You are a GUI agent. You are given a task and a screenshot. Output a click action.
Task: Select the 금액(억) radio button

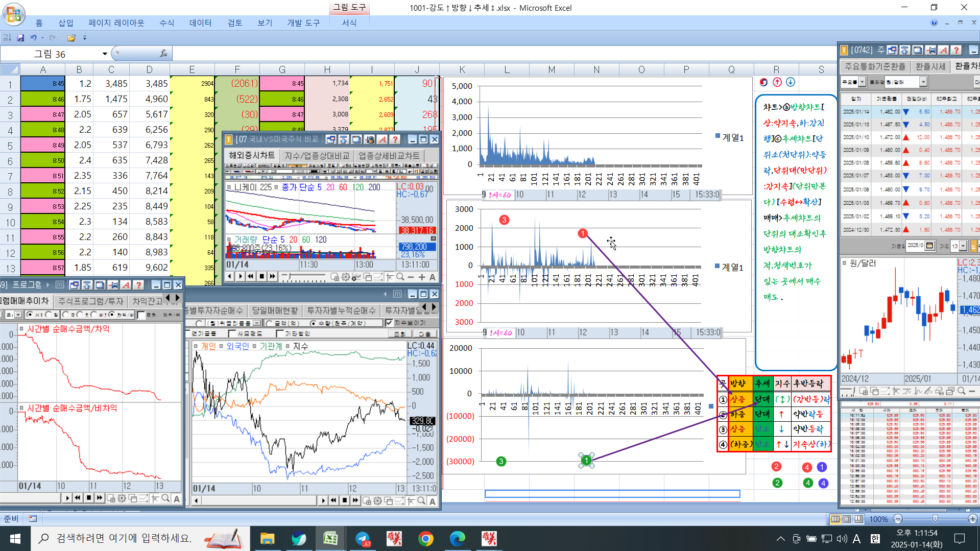269,323
